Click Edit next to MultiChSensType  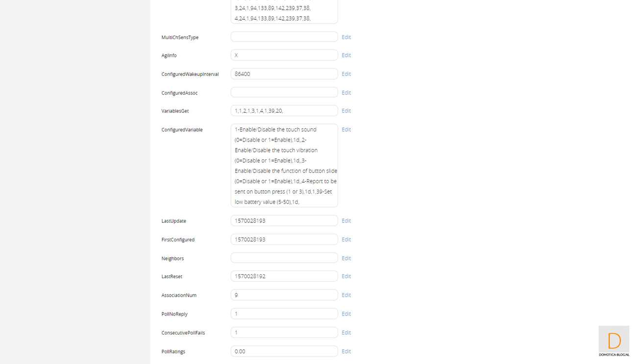point(346,37)
